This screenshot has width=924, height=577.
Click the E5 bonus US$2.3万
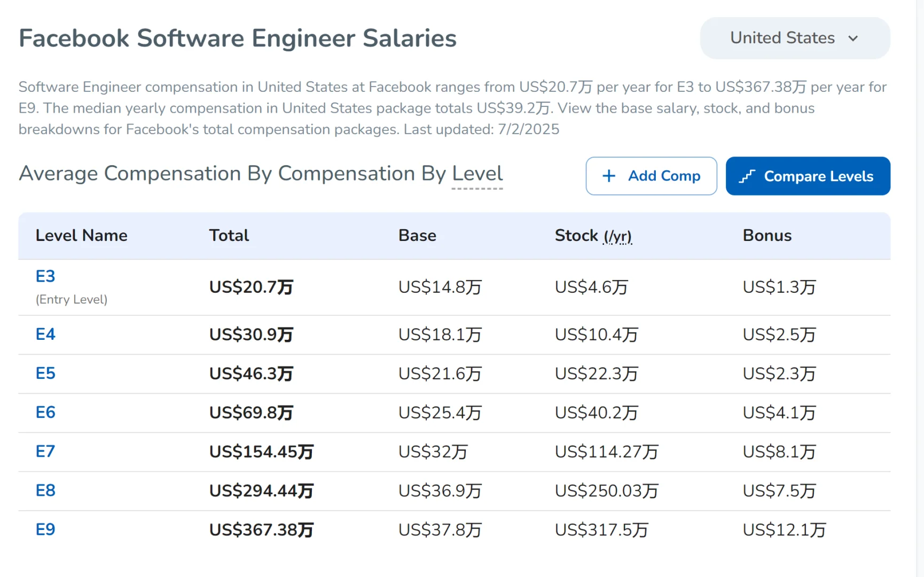coord(779,373)
